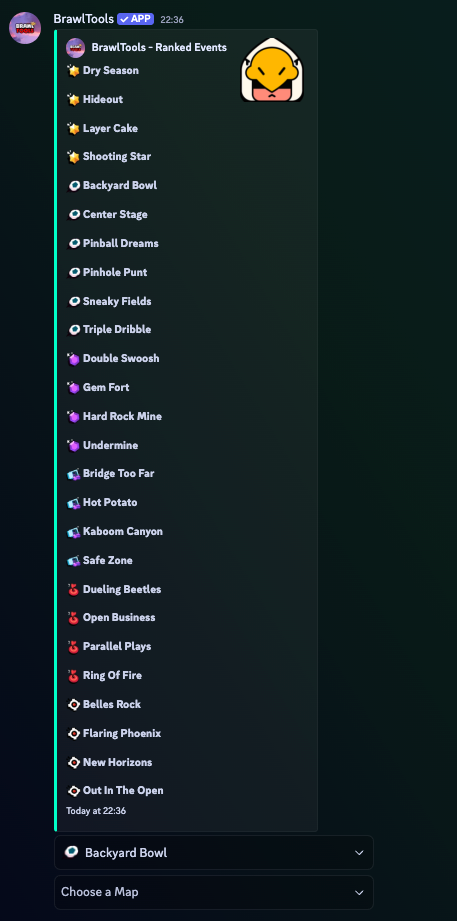
Task: Click the verified APP badge
Action: click(x=136, y=19)
